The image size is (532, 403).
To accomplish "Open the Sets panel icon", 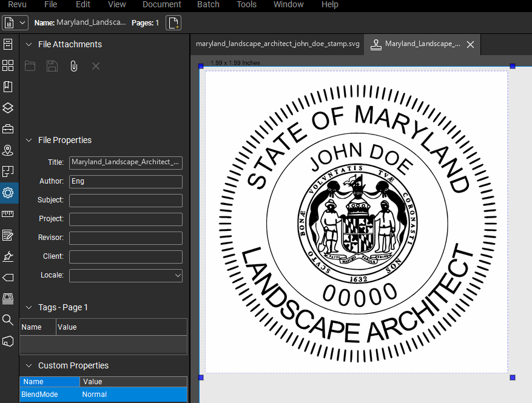I will tap(8, 299).
